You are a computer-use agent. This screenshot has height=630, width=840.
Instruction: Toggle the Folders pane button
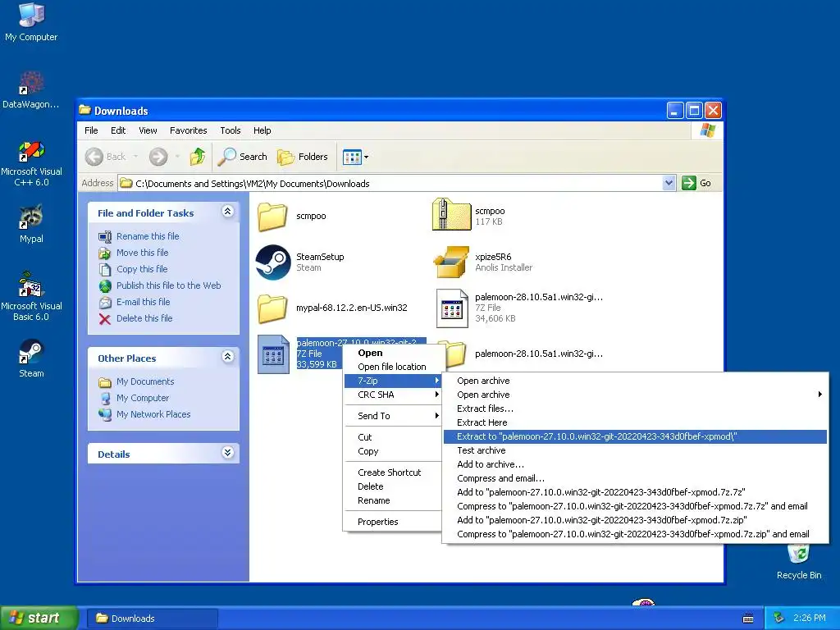(x=302, y=157)
